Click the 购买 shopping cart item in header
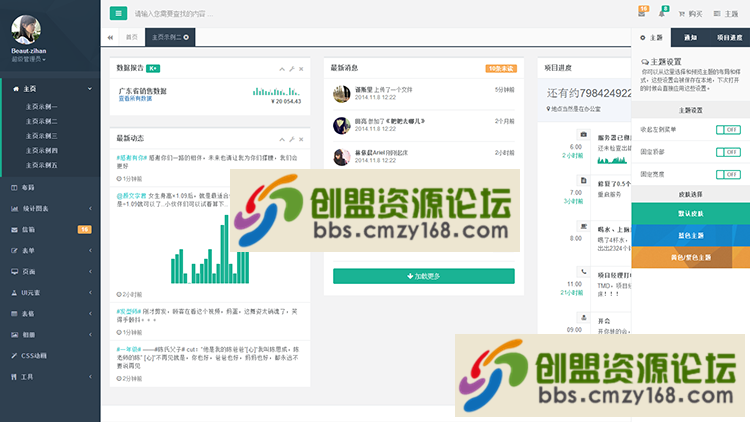 (x=690, y=14)
